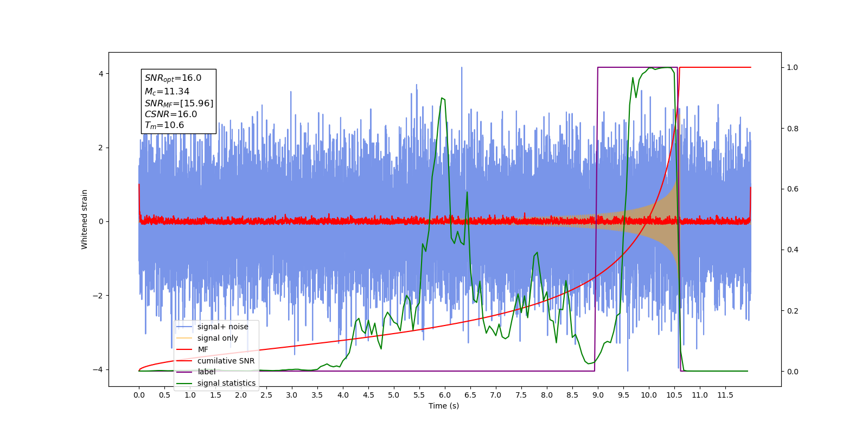Click the right y-axis tick label 1.0

click(x=793, y=67)
